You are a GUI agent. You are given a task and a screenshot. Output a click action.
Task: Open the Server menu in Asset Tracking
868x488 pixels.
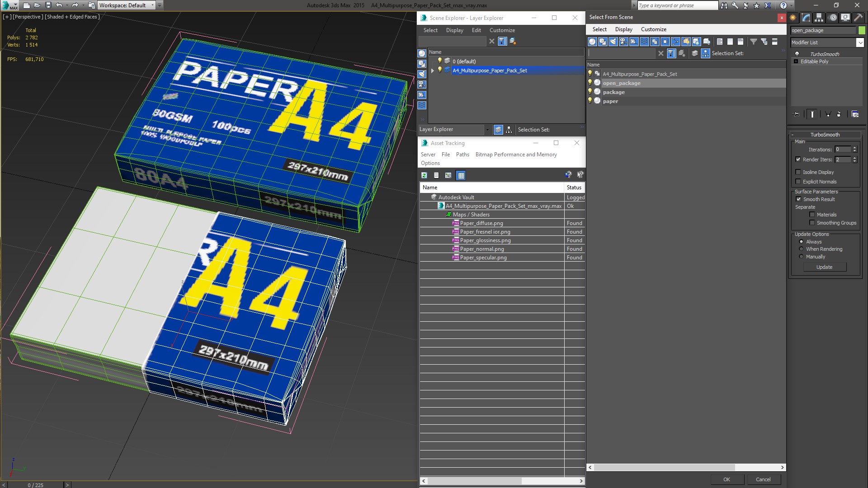click(428, 155)
